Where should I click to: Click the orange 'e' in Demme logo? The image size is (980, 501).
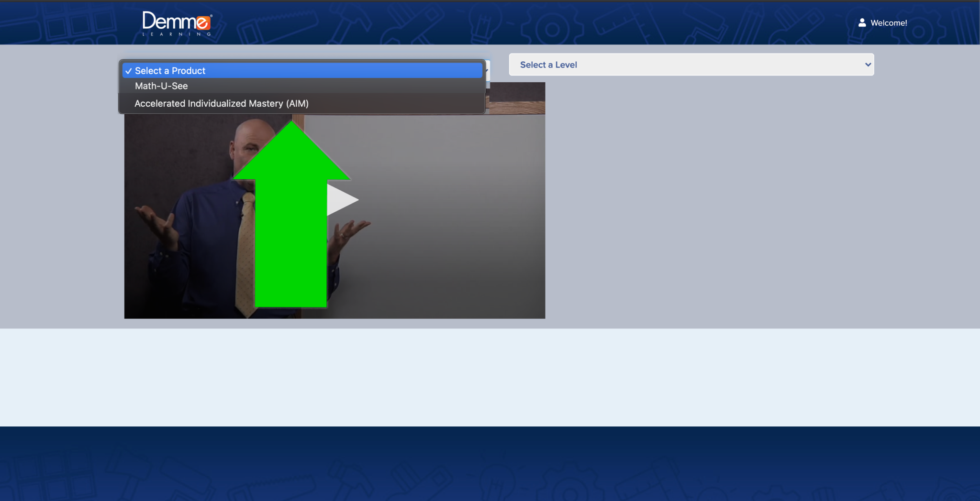tap(203, 22)
